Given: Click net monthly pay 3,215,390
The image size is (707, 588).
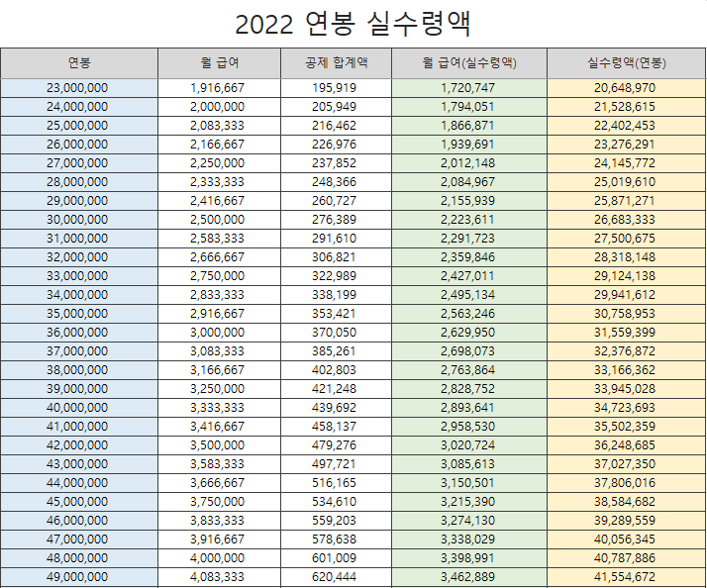Looking at the screenshot, I should coord(468,502).
